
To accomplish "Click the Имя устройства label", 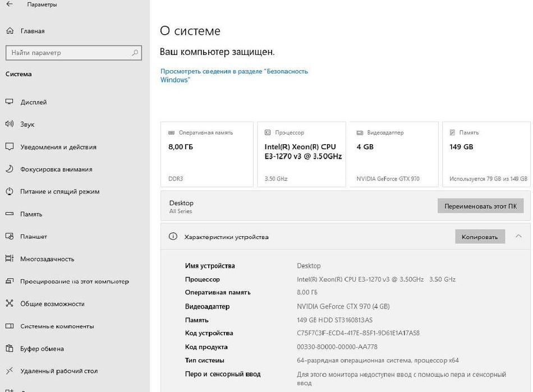I will pyautogui.click(x=210, y=266).
